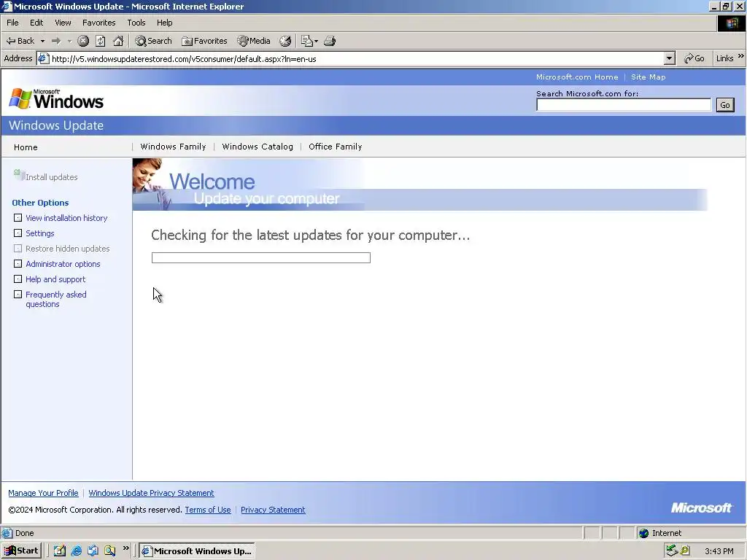747x560 pixels.
Task: Click Go button beside Microsoft.com search
Action: 724,105
